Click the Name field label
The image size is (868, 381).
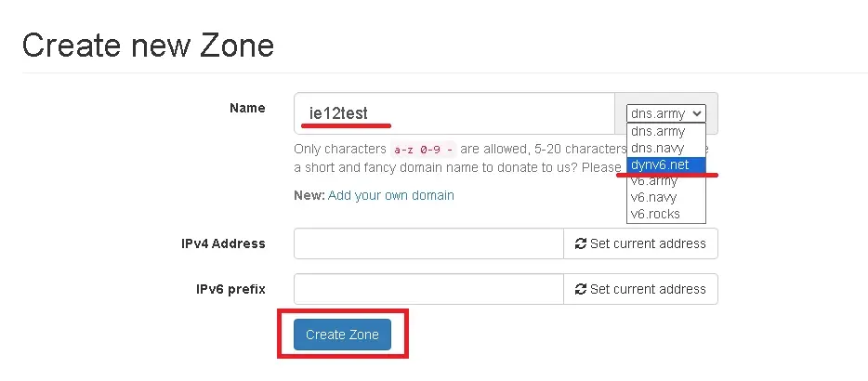pos(247,108)
